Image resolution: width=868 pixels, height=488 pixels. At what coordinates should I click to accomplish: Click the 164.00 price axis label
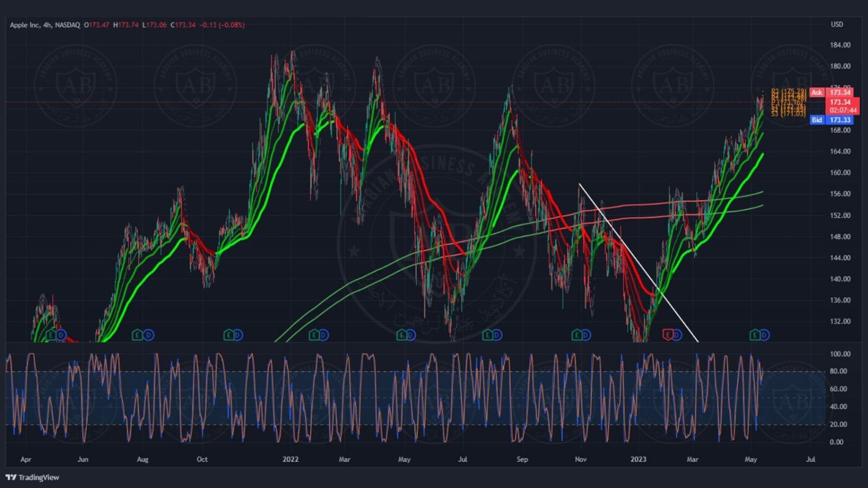(x=840, y=151)
